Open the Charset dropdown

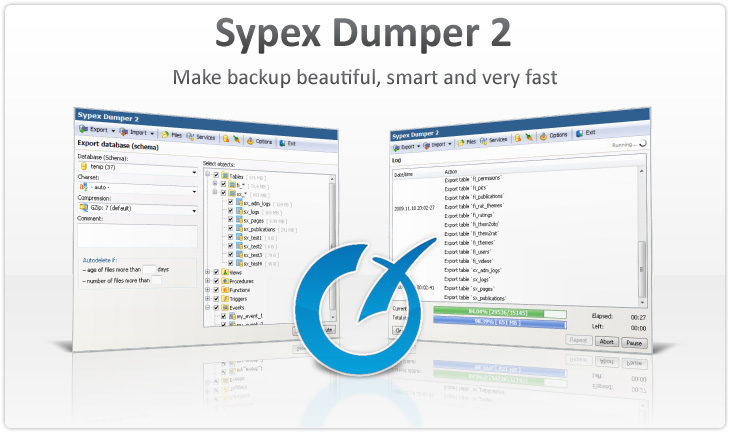[x=137, y=189]
